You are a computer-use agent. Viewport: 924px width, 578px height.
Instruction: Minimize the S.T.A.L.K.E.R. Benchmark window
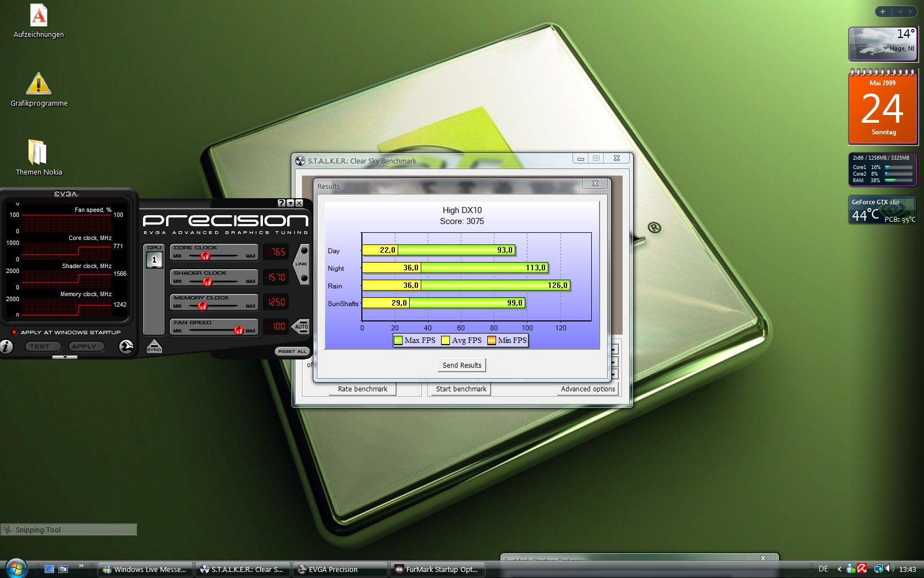[x=580, y=159]
